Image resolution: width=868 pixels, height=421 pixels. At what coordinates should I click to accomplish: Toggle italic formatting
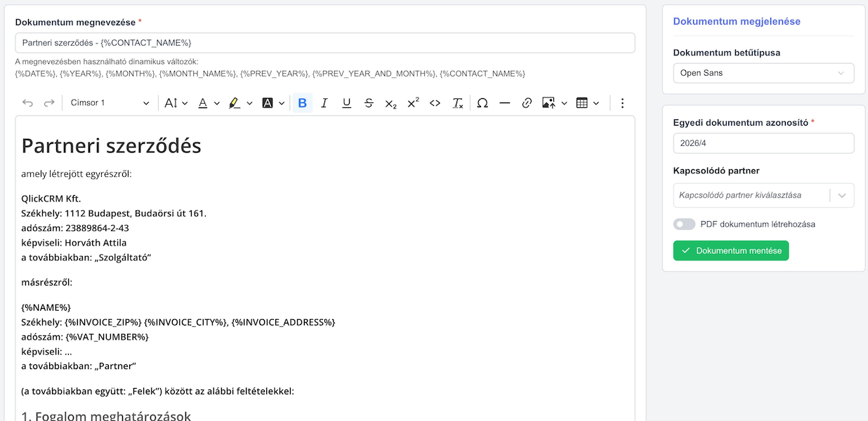click(324, 103)
